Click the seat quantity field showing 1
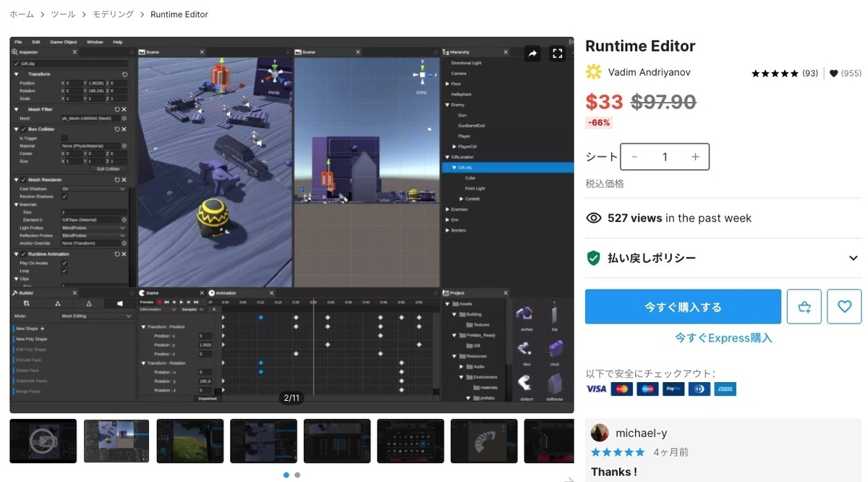 point(665,157)
